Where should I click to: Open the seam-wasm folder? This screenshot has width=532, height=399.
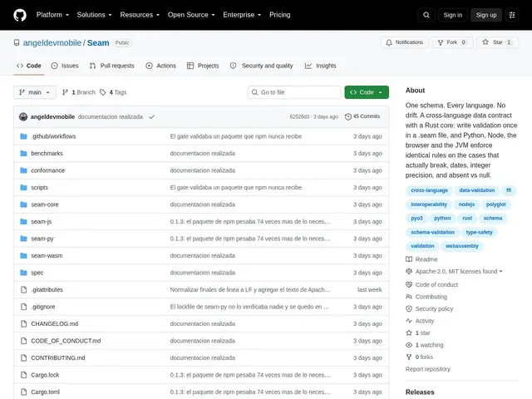tap(47, 255)
